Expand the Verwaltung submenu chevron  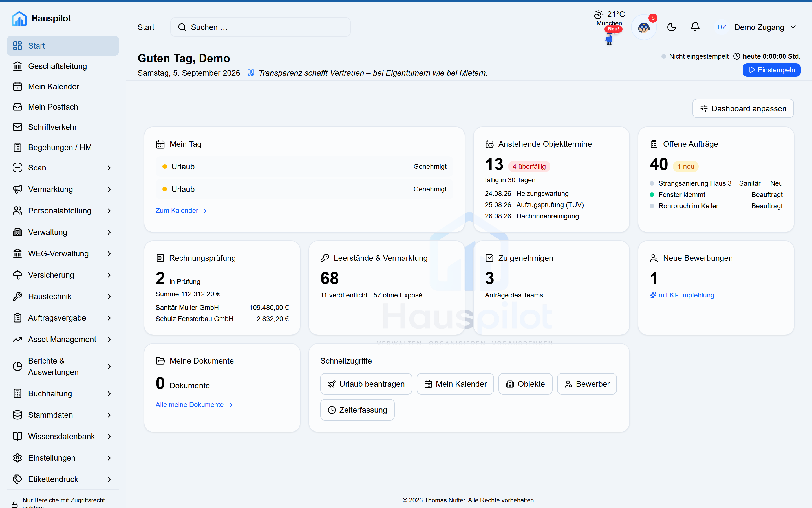[109, 232]
